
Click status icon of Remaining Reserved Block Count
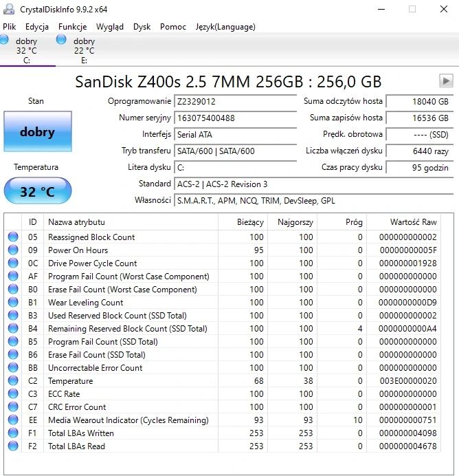pos(13,328)
